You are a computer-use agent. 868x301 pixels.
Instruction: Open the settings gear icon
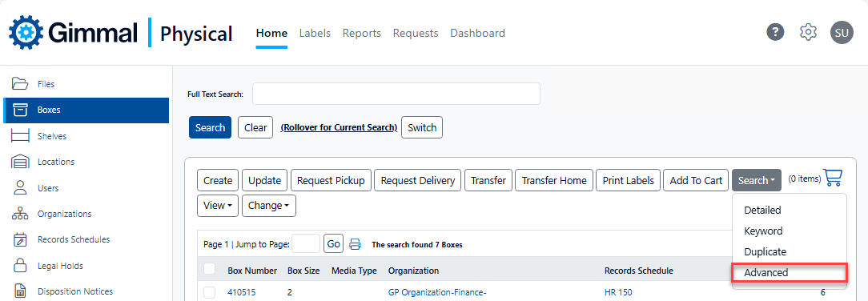coord(808,32)
